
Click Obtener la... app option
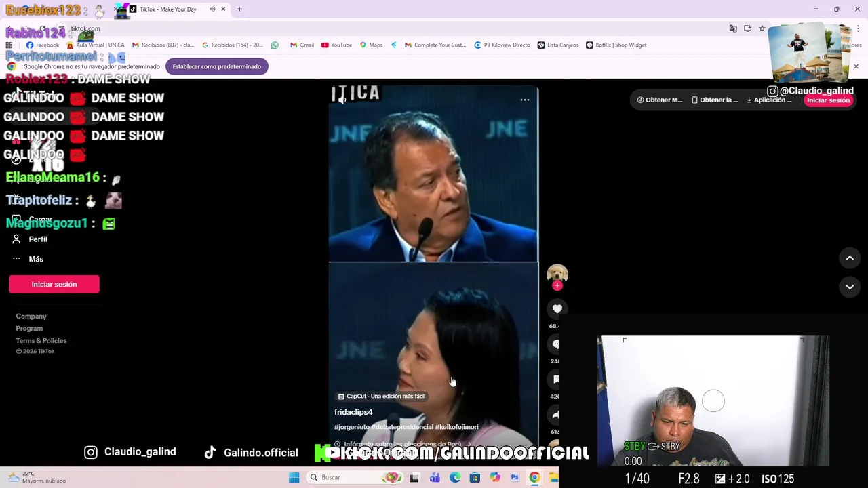tap(715, 100)
